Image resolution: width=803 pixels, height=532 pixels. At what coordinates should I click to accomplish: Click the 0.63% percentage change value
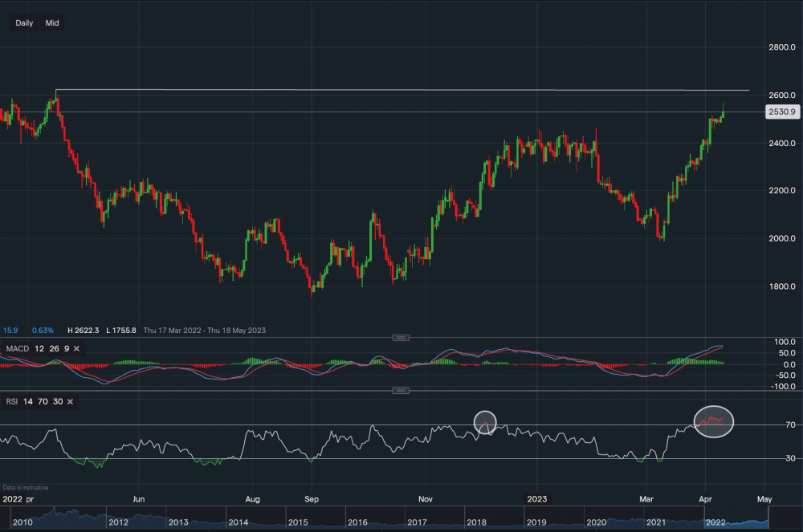tap(43, 330)
